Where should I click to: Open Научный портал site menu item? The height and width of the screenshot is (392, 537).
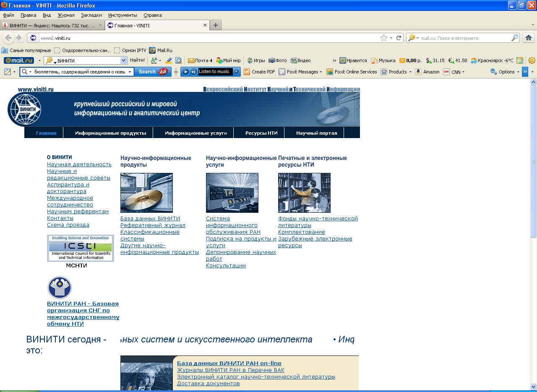click(316, 133)
